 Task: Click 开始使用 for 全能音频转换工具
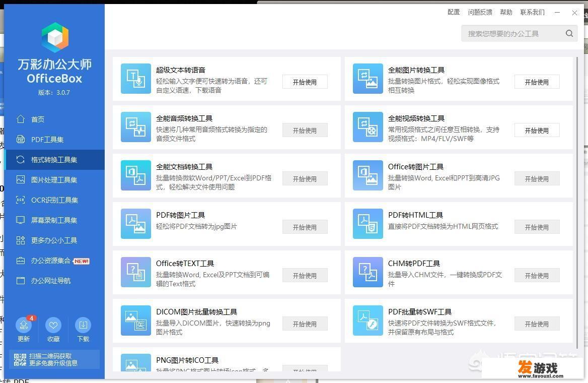(x=305, y=131)
